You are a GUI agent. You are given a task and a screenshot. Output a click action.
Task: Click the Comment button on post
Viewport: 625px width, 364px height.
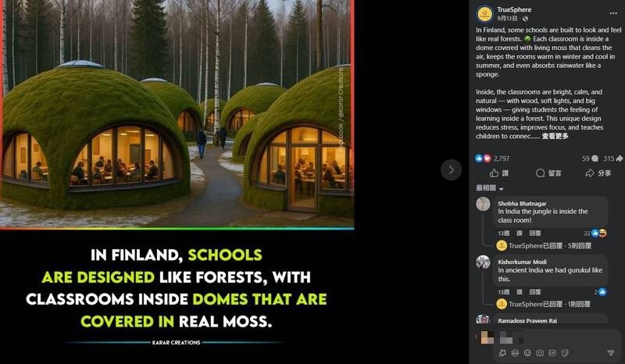548,173
